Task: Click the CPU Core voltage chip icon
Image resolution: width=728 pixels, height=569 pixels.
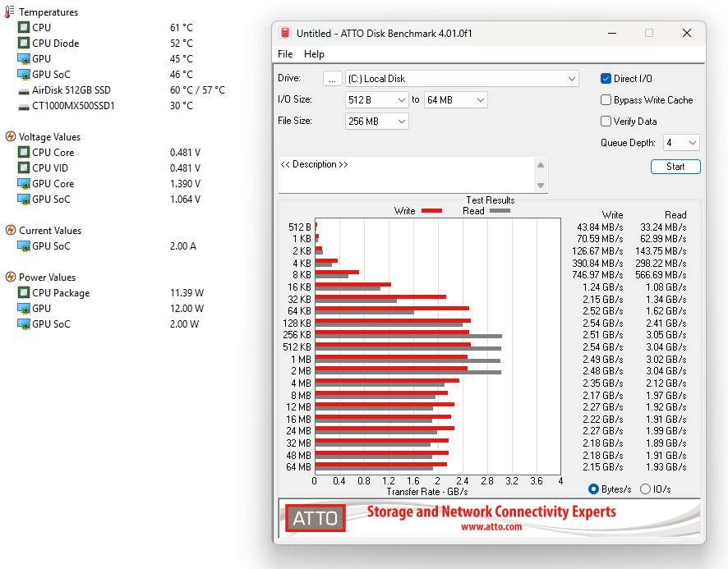Action: point(24,152)
